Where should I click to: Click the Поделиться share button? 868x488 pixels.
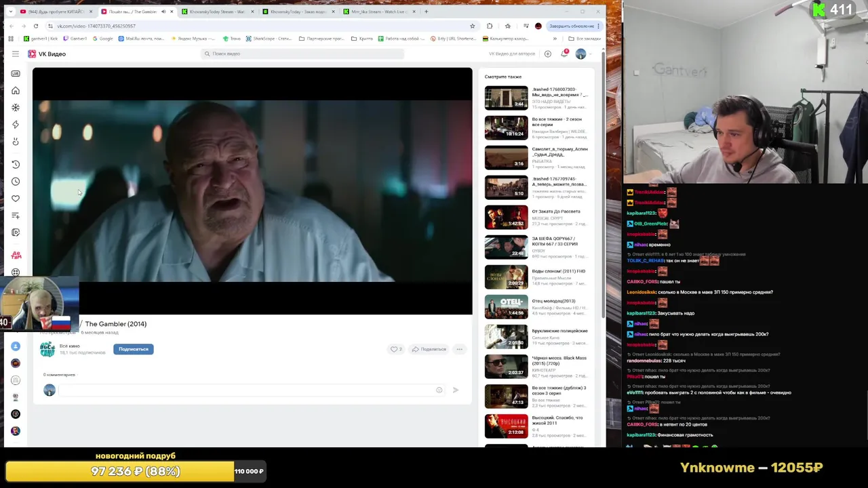tap(429, 349)
